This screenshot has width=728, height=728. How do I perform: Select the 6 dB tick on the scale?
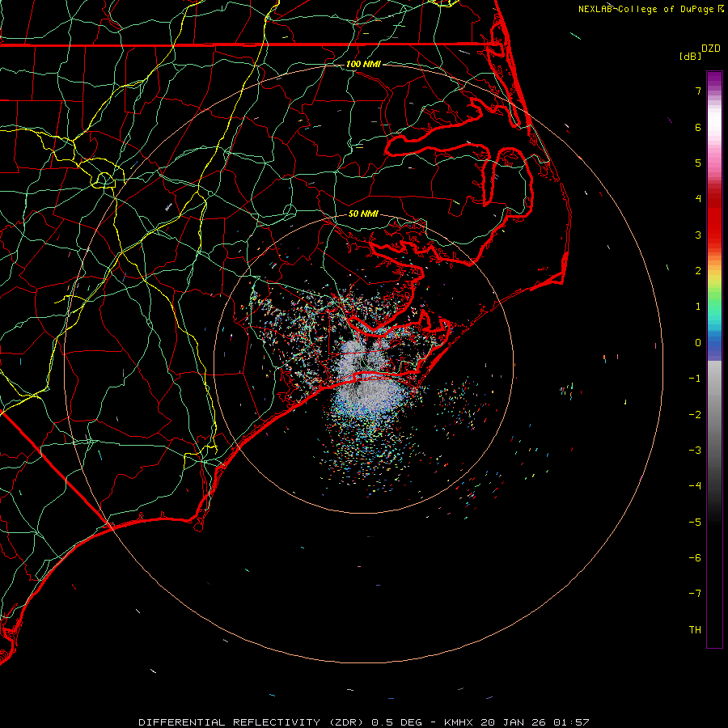[696, 127]
